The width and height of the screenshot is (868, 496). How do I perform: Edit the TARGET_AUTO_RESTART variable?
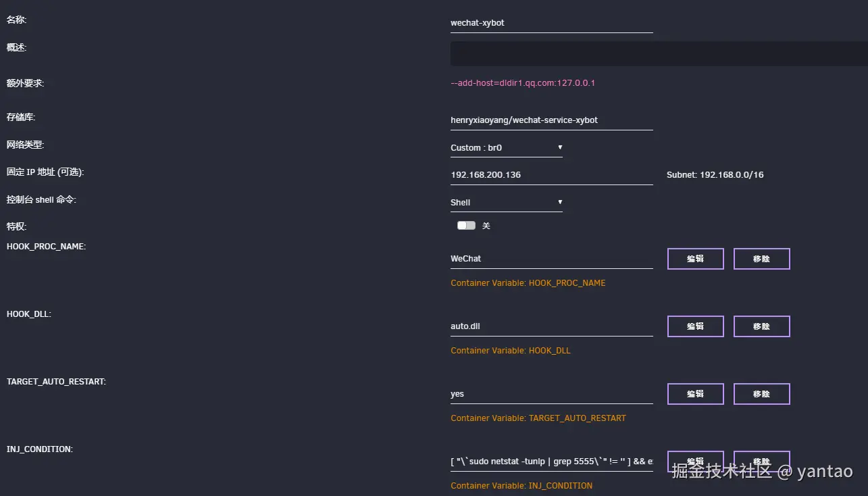click(x=695, y=394)
